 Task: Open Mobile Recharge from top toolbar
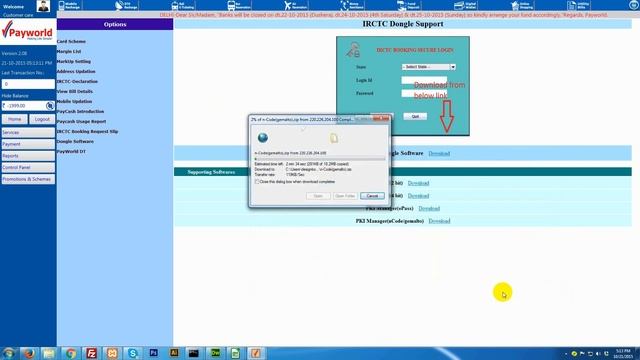click(69, 6)
